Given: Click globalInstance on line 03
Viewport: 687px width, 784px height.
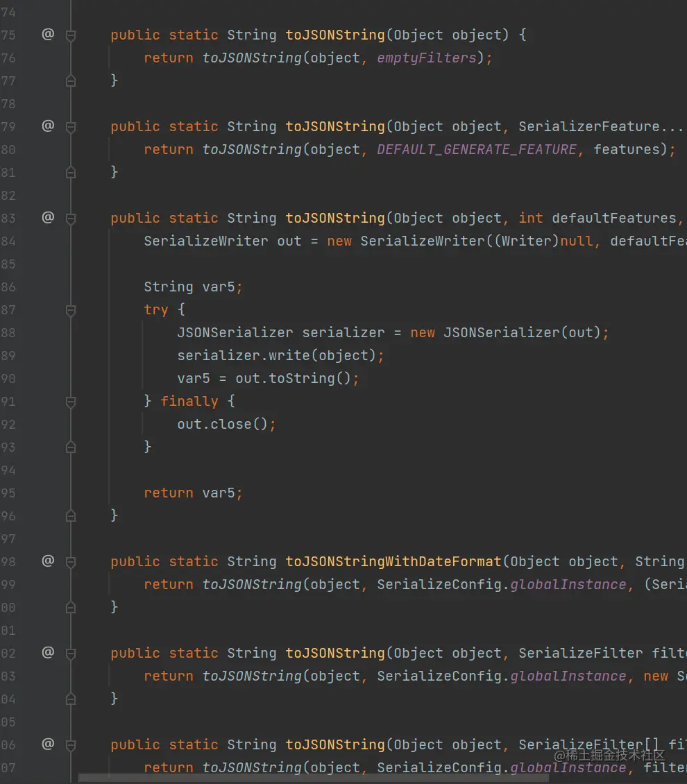Looking at the screenshot, I should point(568,676).
